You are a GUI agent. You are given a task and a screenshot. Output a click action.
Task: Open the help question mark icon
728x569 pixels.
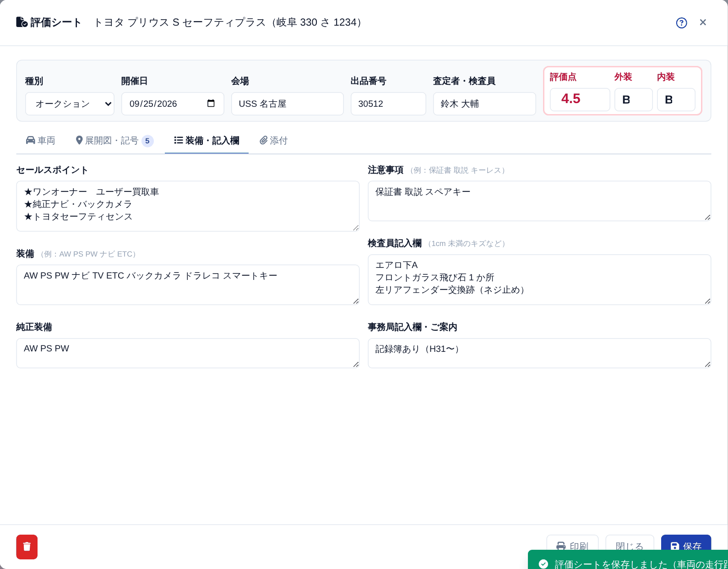(x=681, y=23)
